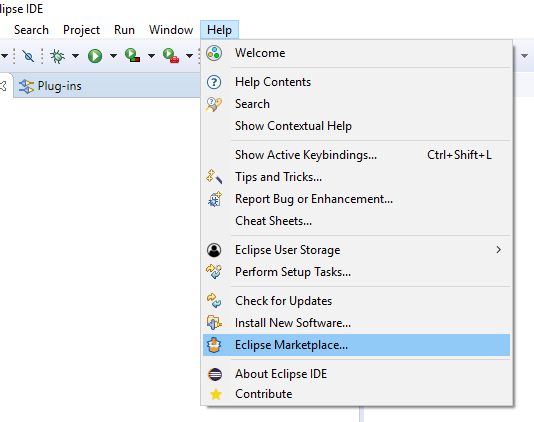Click the Welcome colorful circle icon
This screenshot has width=534, height=422.
214,53
